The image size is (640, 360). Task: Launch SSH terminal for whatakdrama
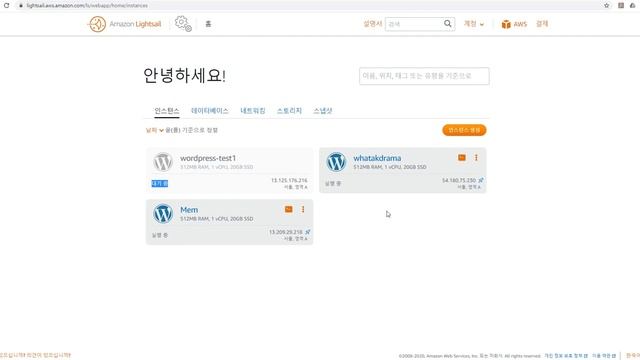point(462,158)
